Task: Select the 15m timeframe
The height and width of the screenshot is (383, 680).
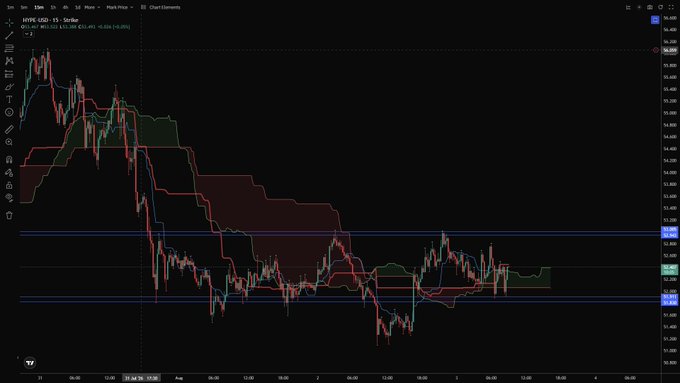Action: click(39, 7)
